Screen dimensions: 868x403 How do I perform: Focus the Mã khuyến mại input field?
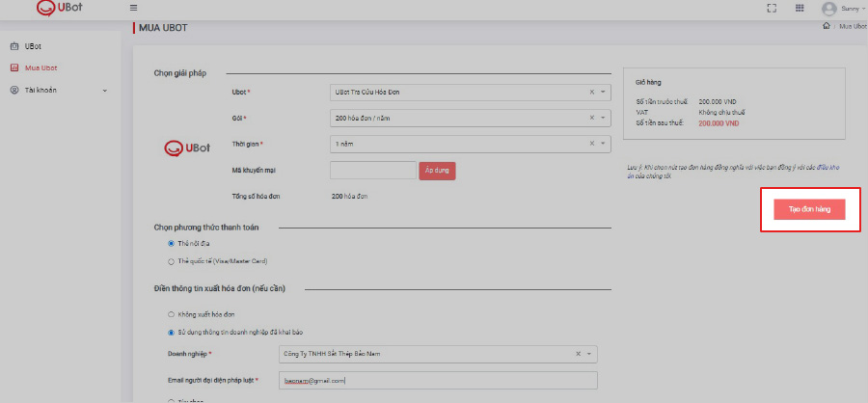(x=372, y=171)
